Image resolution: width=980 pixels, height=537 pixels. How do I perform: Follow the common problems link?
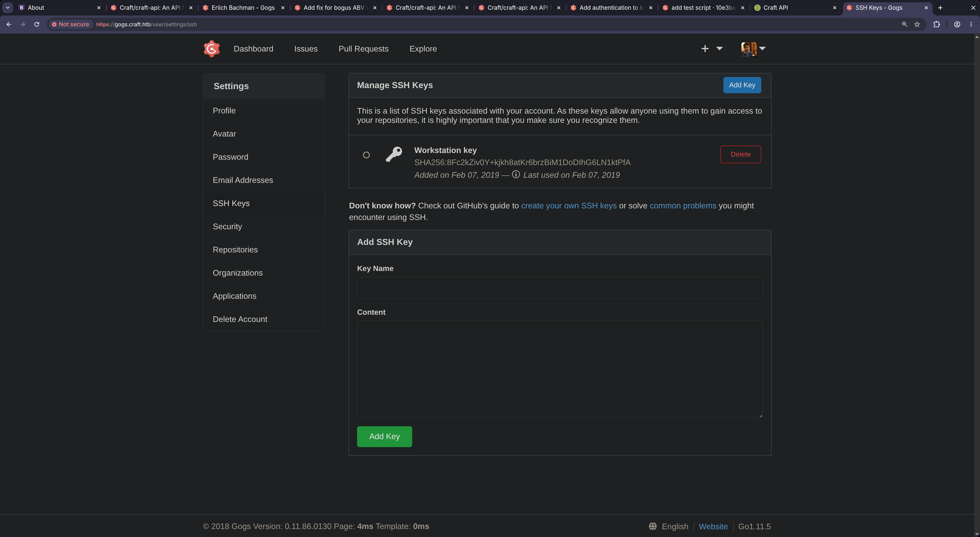(683, 206)
